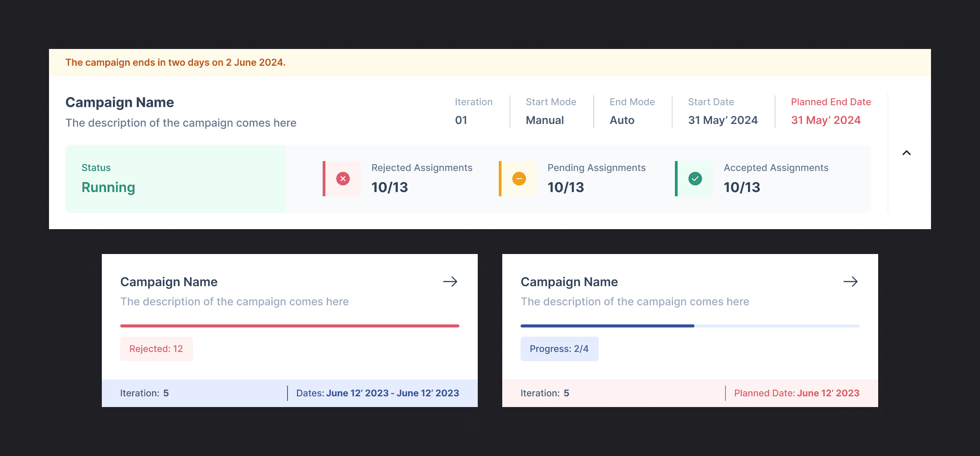The width and height of the screenshot is (980, 456).
Task: Click the End Mode Auto field
Action: click(622, 120)
